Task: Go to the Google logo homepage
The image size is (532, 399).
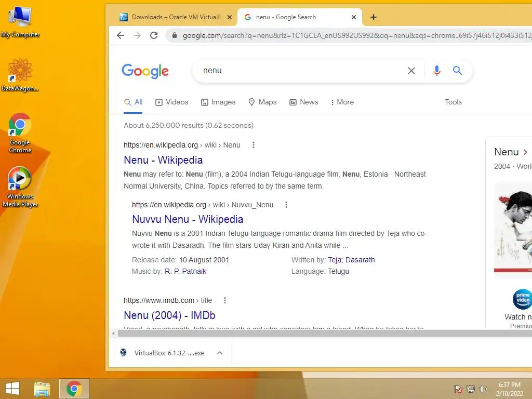Action: 145,71
